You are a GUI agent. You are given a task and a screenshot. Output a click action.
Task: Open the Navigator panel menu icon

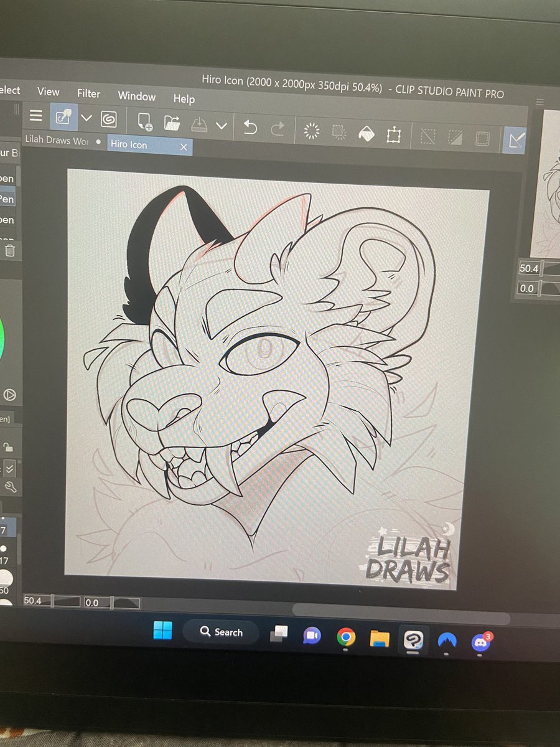click(x=540, y=101)
